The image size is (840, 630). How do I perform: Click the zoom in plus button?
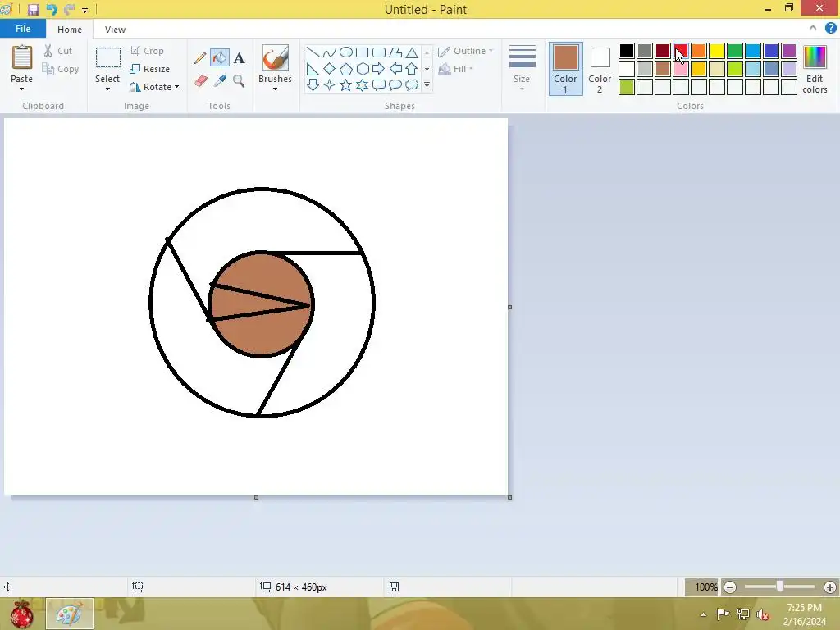pos(830,587)
